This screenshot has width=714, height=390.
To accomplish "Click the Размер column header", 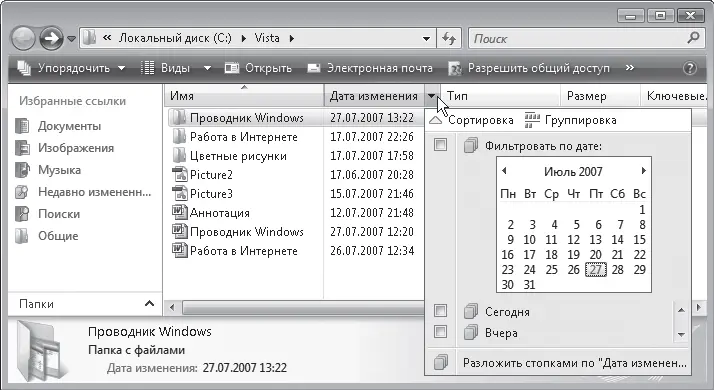I will 600,96.
